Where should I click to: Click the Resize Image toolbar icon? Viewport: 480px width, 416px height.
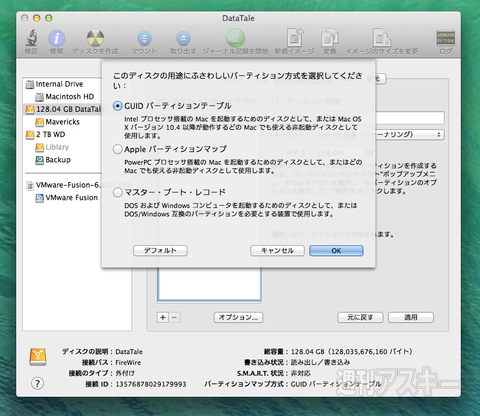381,38
